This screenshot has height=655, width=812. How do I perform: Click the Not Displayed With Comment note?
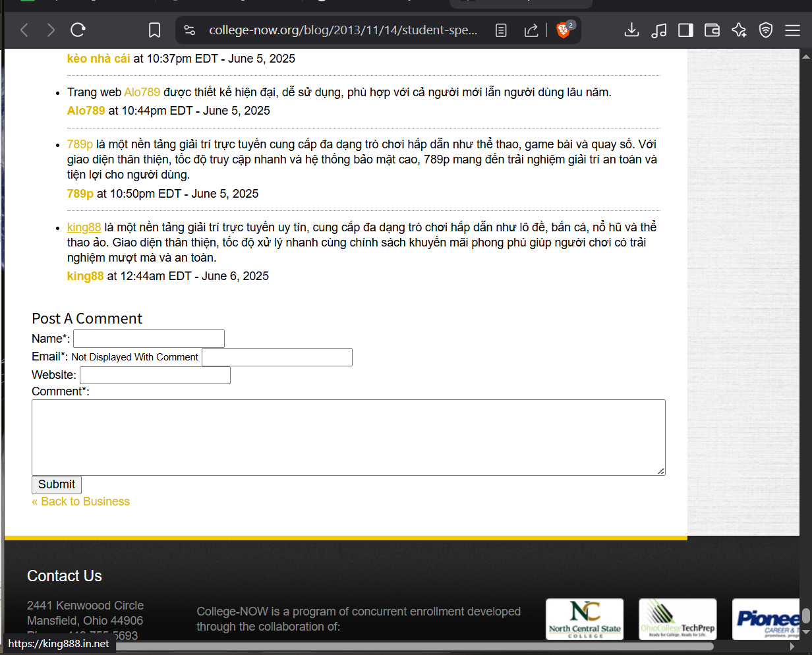coord(135,357)
